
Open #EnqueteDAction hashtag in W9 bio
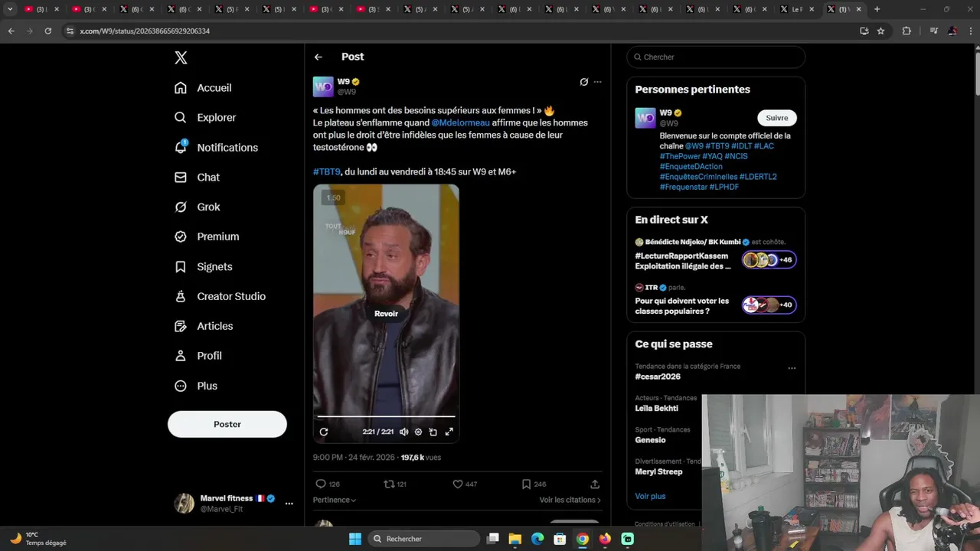coord(691,167)
